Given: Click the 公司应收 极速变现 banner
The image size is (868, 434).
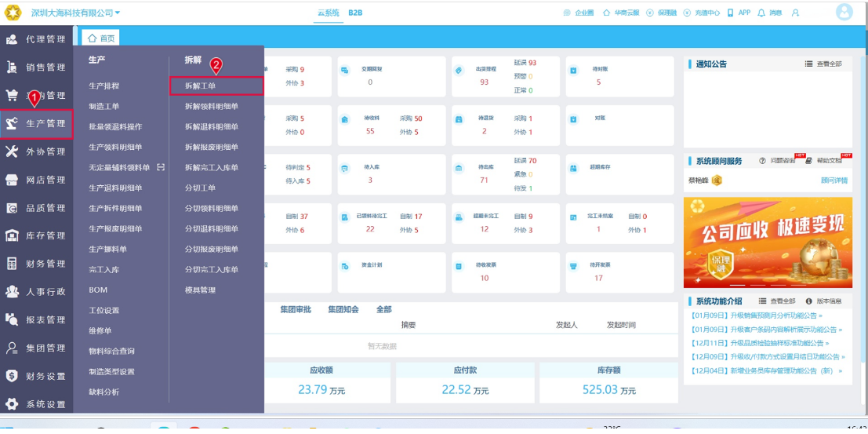Looking at the screenshot, I should [x=768, y=243].
